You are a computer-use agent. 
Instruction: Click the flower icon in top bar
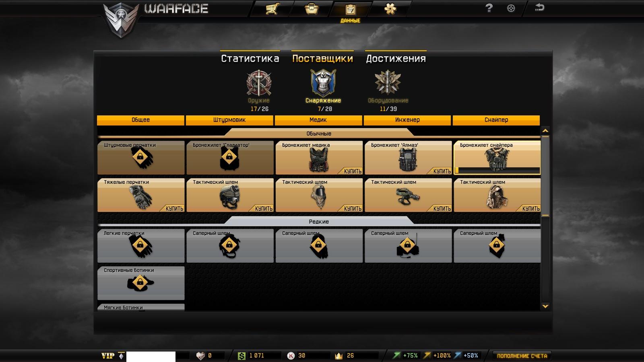click(390, 8)
